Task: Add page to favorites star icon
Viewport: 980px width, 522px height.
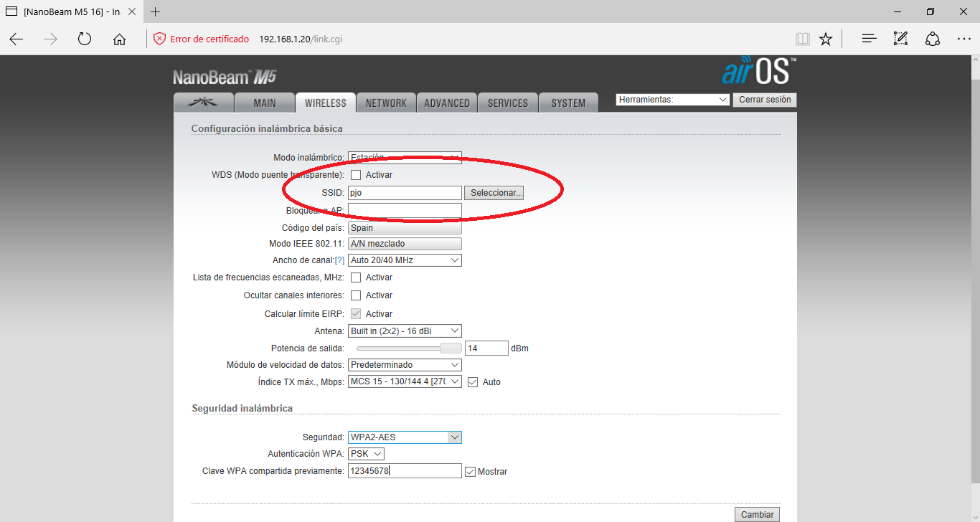Action: 826,39
